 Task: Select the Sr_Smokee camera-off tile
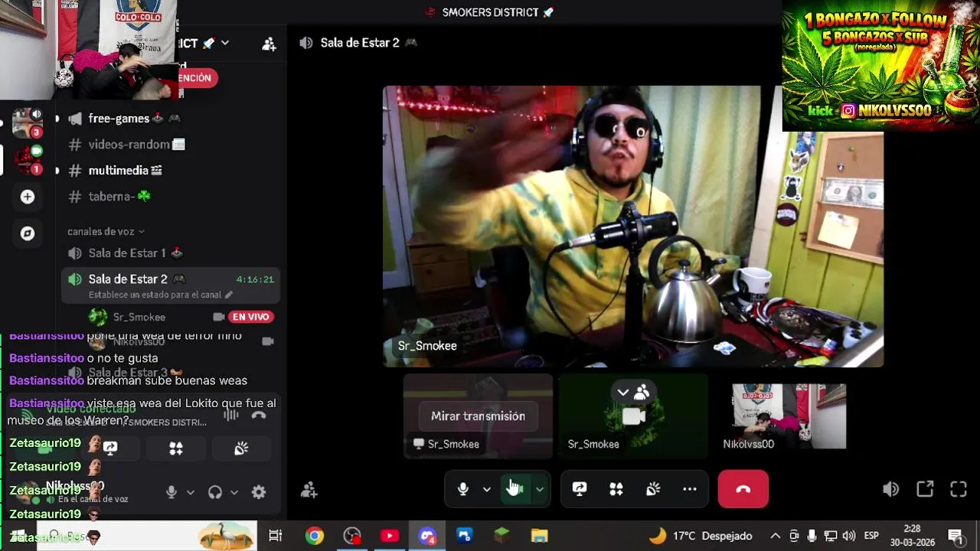click(633, 416)
